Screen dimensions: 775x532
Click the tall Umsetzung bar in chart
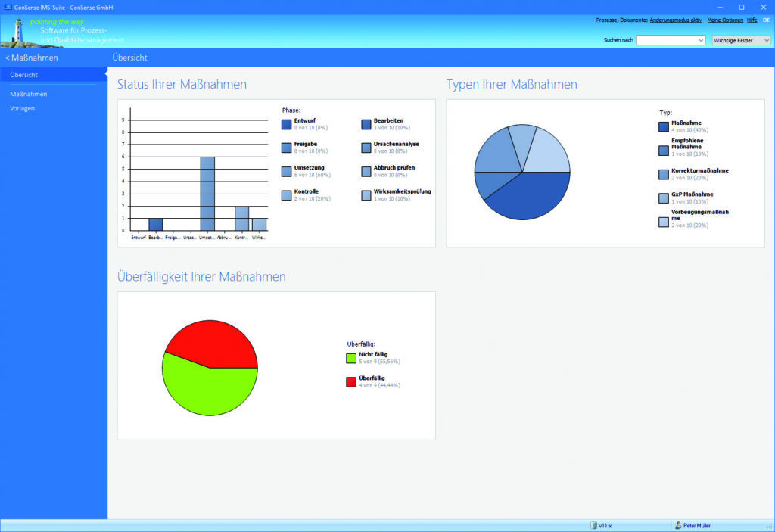point(207,193)
